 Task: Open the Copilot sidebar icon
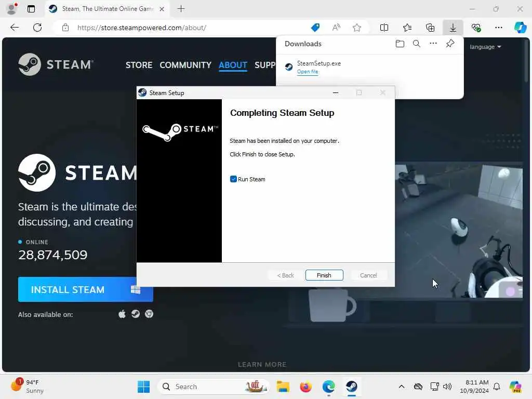pyautogui.click(x=520, y=28)
